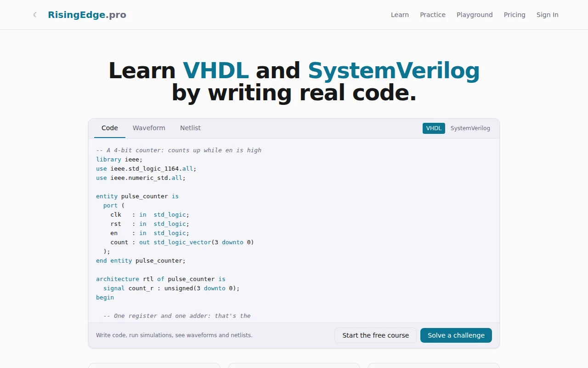Click the 'count : out std_logic_vector' line
This screenshot has height=368, width=588.
pyautogui.click(x=182, y=242)
